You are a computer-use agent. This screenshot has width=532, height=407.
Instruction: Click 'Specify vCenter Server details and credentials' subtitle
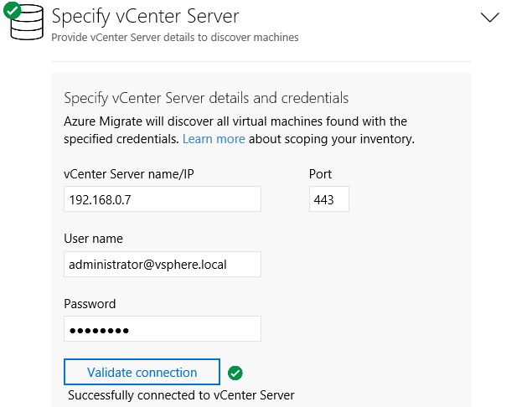tap(206, 98)
